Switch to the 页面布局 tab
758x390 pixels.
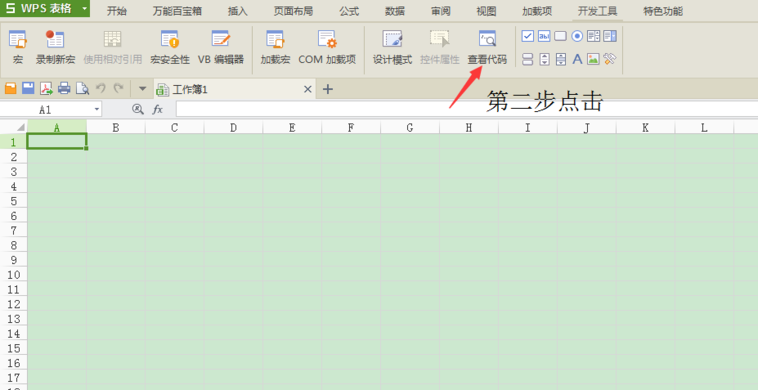click(293, 11)
